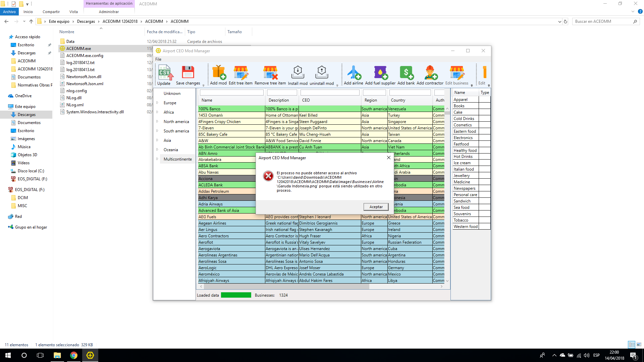Screen dimensions: 644x362
Task: Select Apparel in the type list
Action: [466, 100]
